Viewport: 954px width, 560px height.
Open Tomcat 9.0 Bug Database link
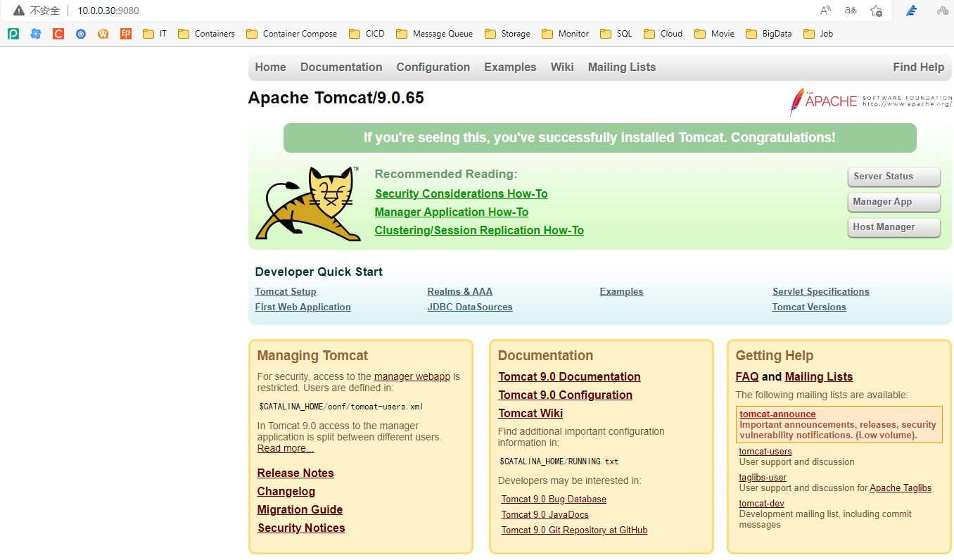(554, 499)
